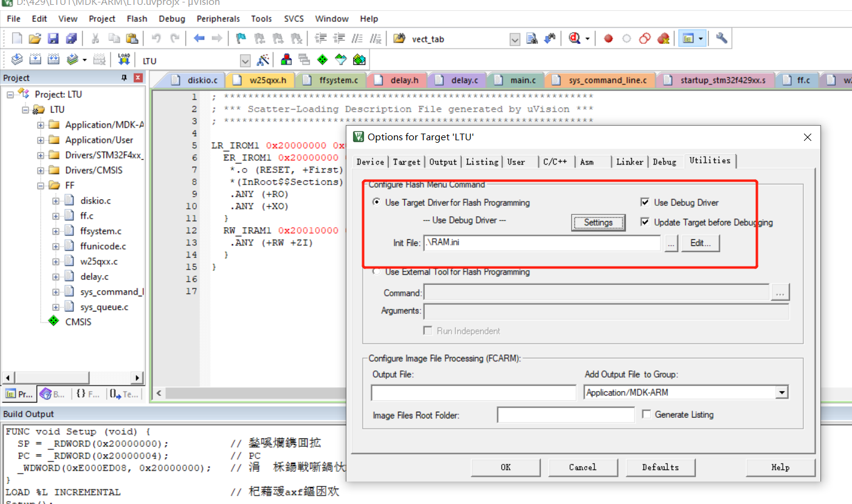Click Cancel in Options for Target dialog
Screen dimensions: 852x504
[582, 467]
